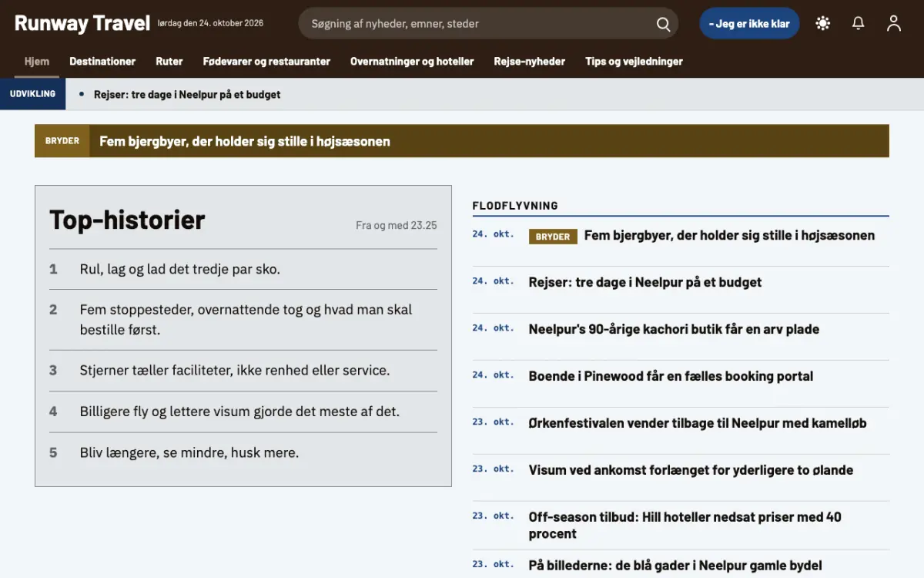This screenshot has width=924, height=578.
Task: Open Overnatninger og hoteller section
Action: [x=412, y=62]
